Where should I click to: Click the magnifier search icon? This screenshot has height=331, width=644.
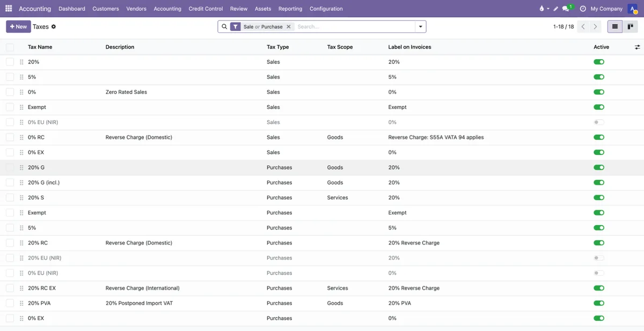224,26
